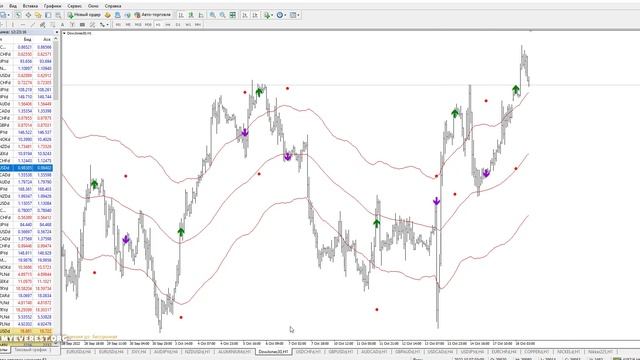Switch to the GBPUSD,H1 chart tab

point(341,351)
